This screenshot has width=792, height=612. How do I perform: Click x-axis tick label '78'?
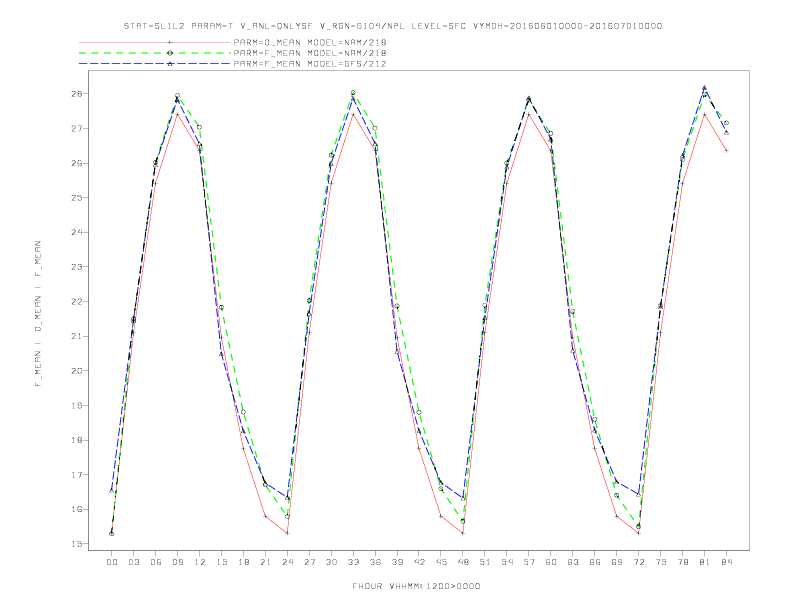point(683,562)
